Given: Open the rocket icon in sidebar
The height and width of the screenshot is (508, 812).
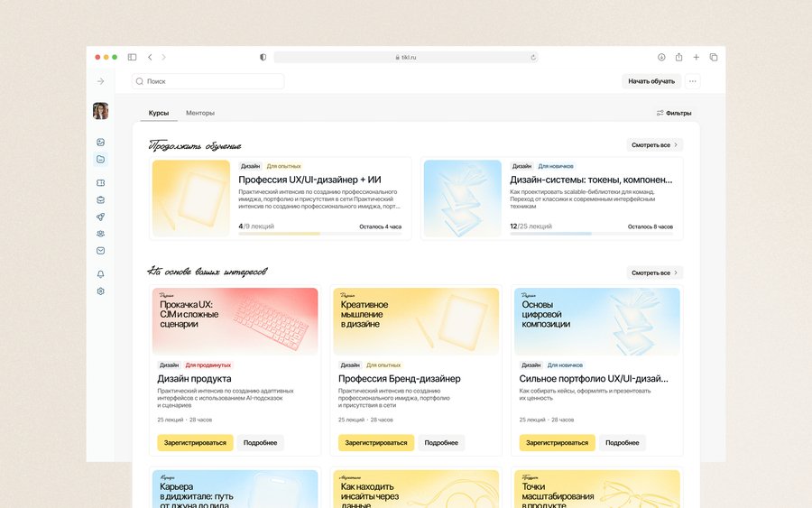Looking at the screenshot, I should [x=100, y=217].
